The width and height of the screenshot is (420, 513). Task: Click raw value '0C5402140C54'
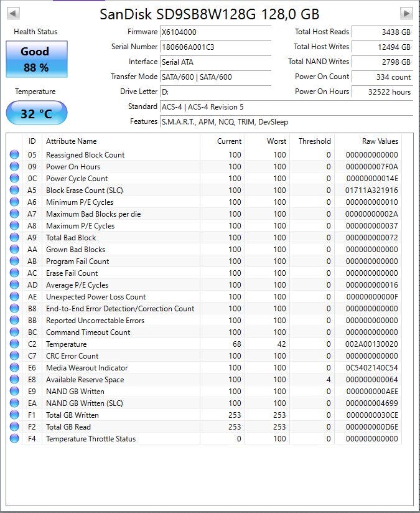(x=371, y=368)
